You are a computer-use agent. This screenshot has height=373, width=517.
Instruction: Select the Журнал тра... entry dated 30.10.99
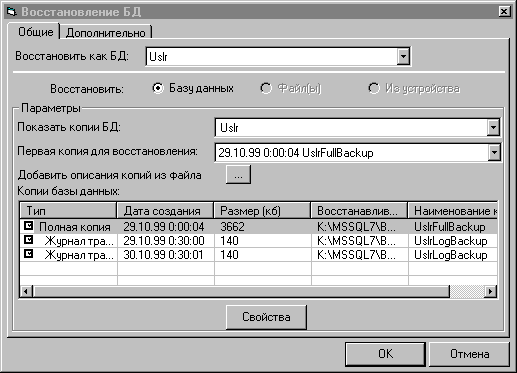(x=79, y=255)
